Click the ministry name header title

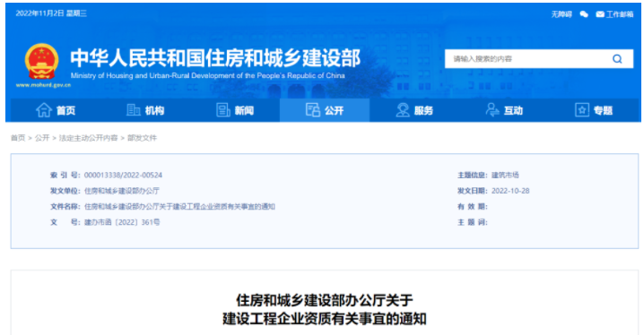[215, 58]
